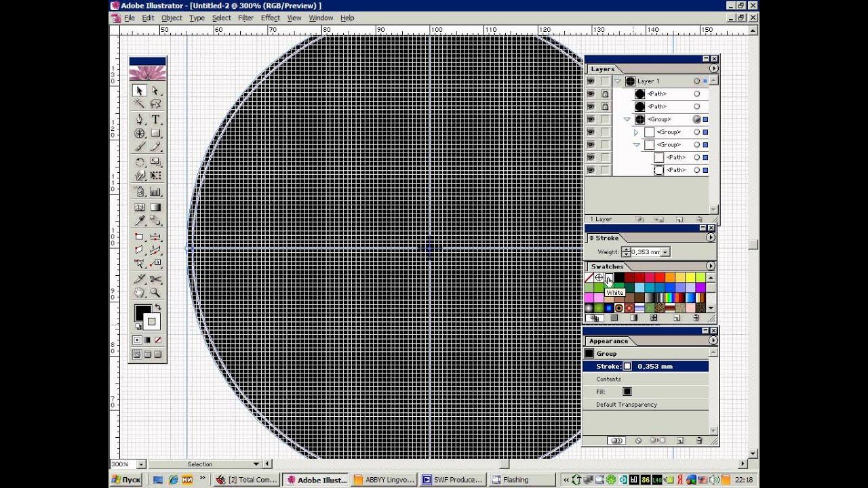Image resolution: width=868 pixels, height=488 pixels.
Task: Collapse the expanded nested Group
Action: 637,144
